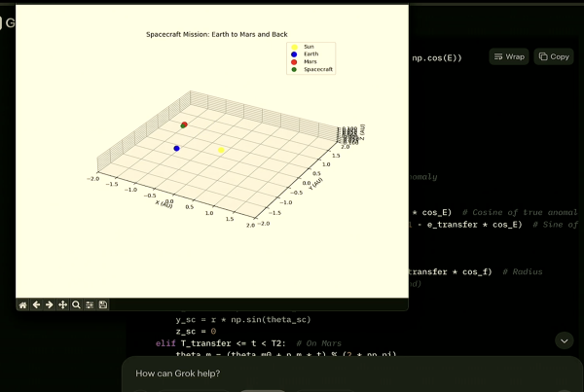Click the scroll-to-bottom chevron button
This screenshot has width=584, height=392.
point(564,340)
